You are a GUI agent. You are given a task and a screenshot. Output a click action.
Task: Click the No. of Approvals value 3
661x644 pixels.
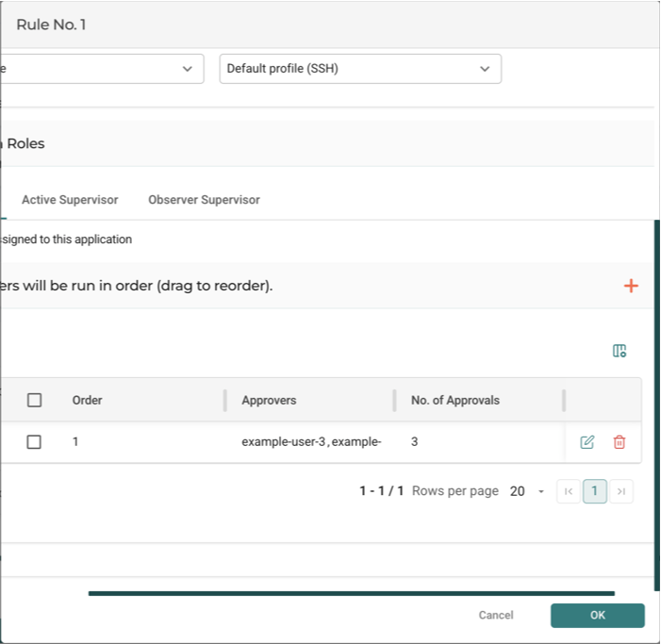414,441
